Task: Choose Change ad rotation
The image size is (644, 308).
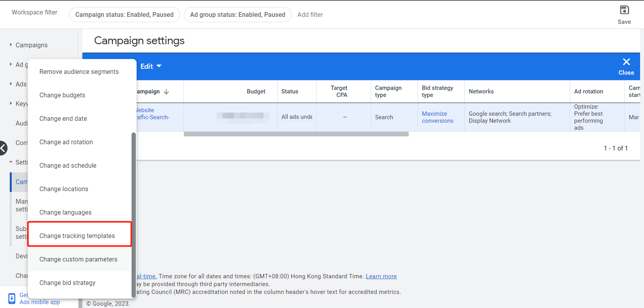Action: 79,142
